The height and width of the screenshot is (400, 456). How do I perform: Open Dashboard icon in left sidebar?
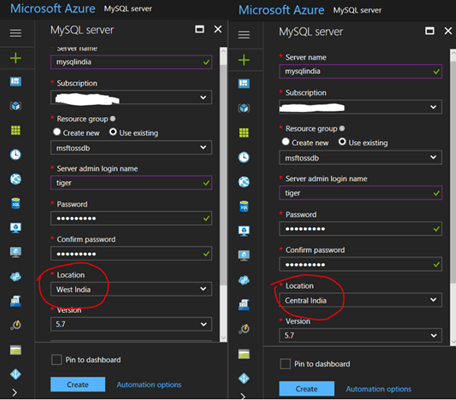(16, 81)
